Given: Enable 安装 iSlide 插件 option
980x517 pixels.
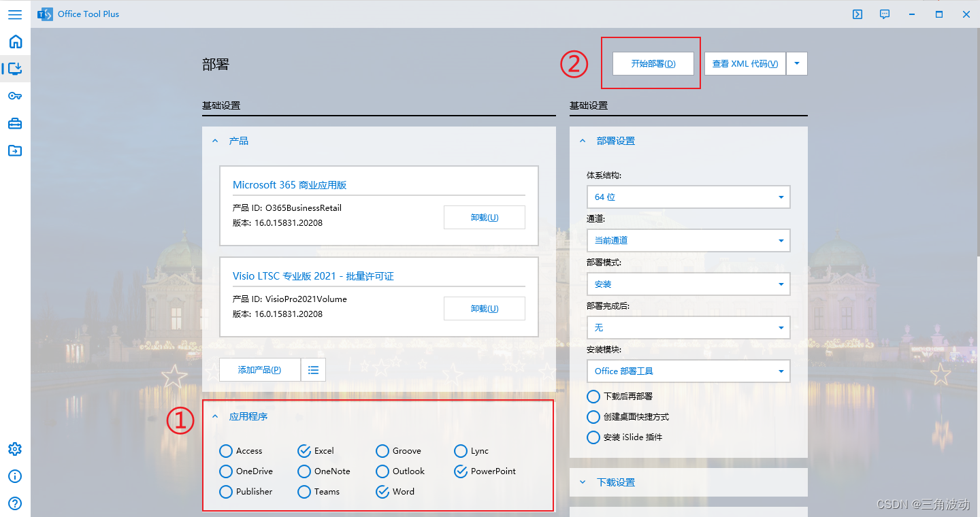Looking at the screenshot, I should 593,437.
